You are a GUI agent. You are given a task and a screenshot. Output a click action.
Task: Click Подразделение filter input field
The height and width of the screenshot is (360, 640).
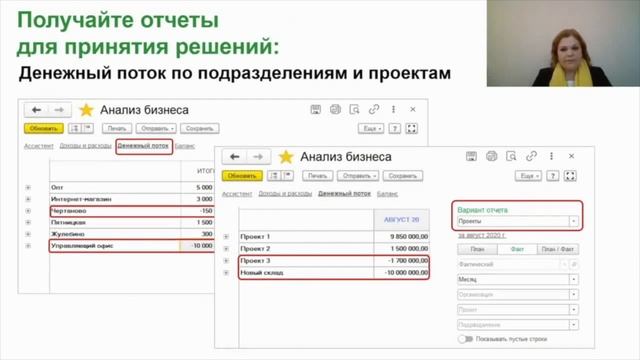tap(513, 325)
